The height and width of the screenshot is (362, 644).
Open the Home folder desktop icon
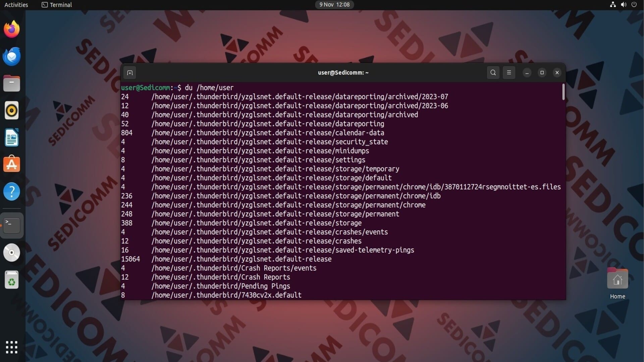pos(617,284)
